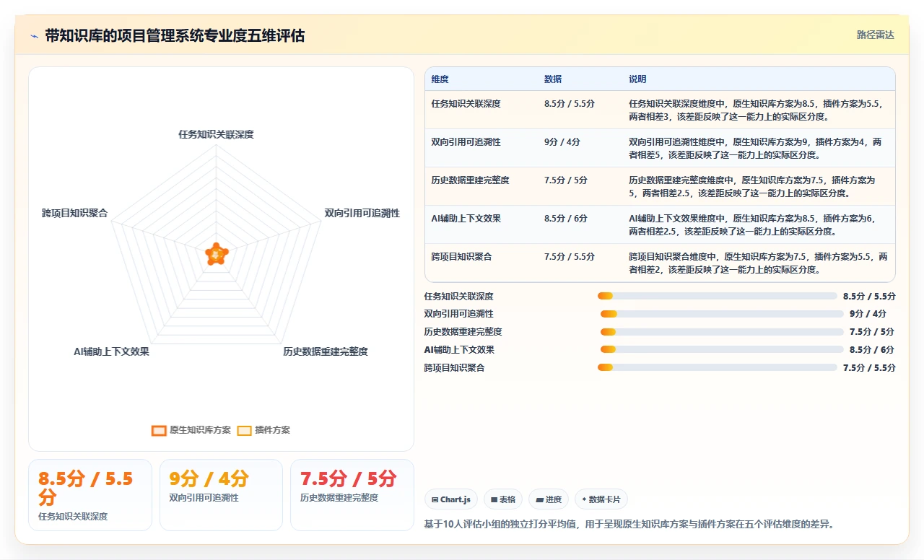Image resolution: width=924 pixels, height=560 pixels.
Task: Click the 说明 column header
Action: (637, 79)
